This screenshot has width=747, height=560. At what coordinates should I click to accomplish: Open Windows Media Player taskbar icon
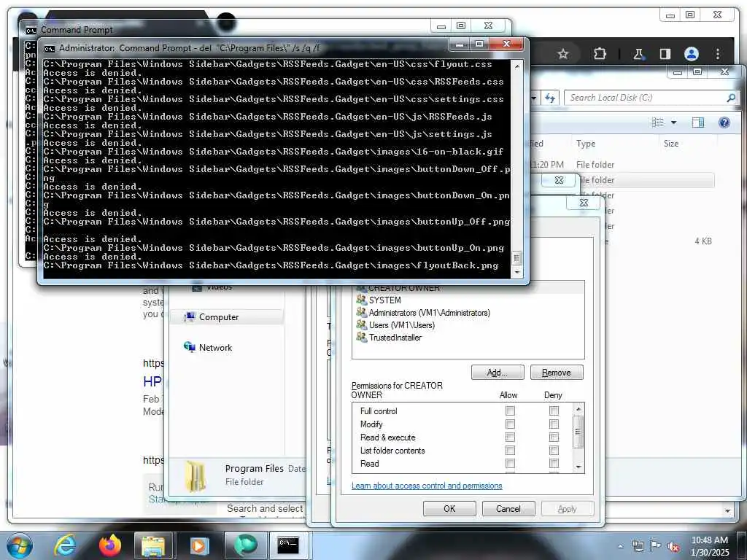[x=200, y=545]
